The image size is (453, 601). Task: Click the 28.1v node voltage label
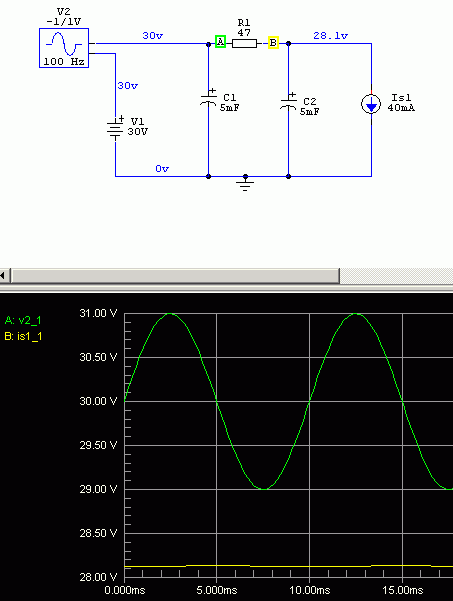coord(330,36)
